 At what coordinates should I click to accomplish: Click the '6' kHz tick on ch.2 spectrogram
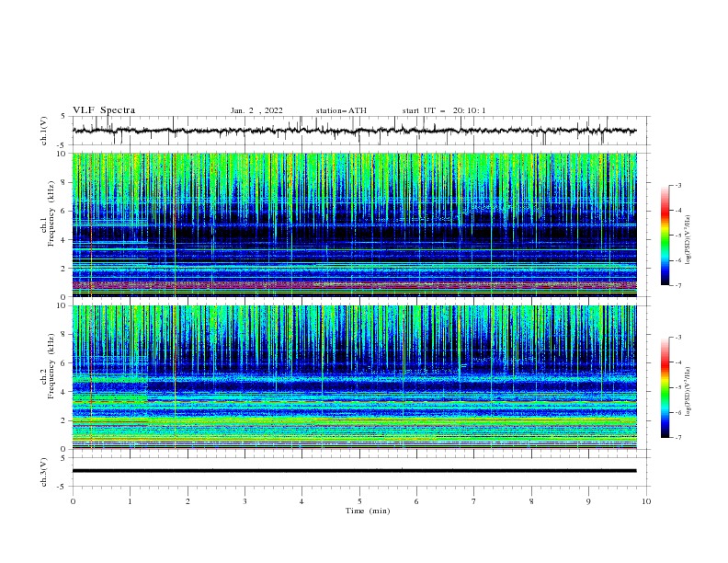click(64, 363)
